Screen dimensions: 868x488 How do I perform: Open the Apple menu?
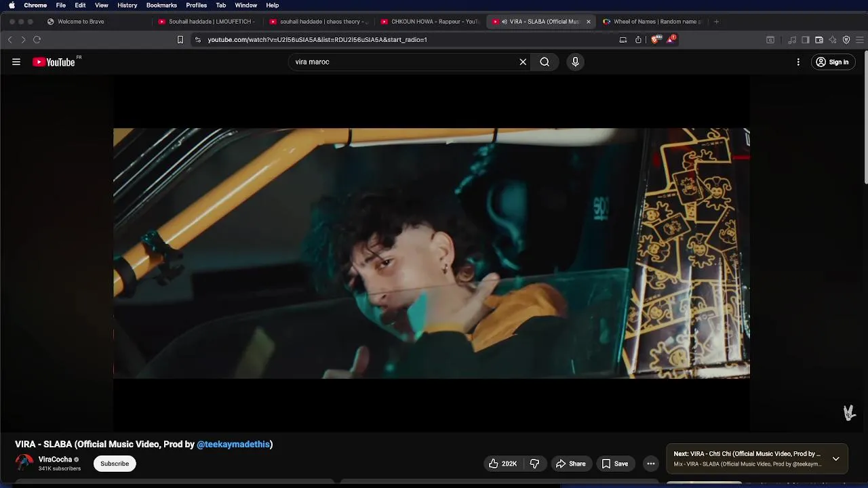click(x=12, y=5)
